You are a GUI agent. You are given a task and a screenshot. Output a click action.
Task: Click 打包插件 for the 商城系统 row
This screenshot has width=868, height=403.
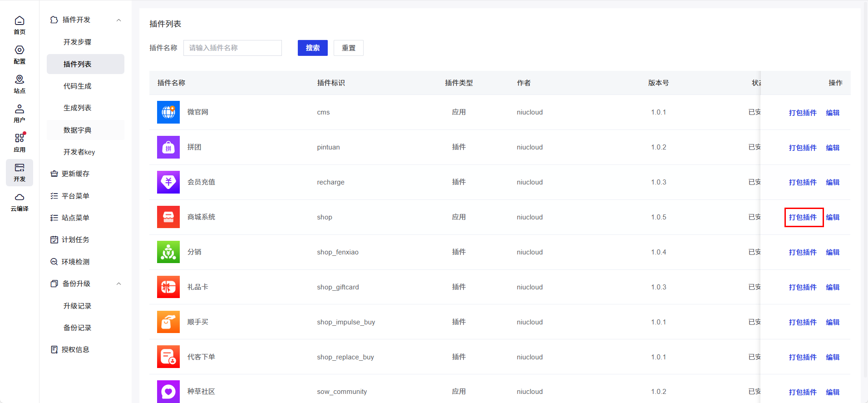click(803, 217)
